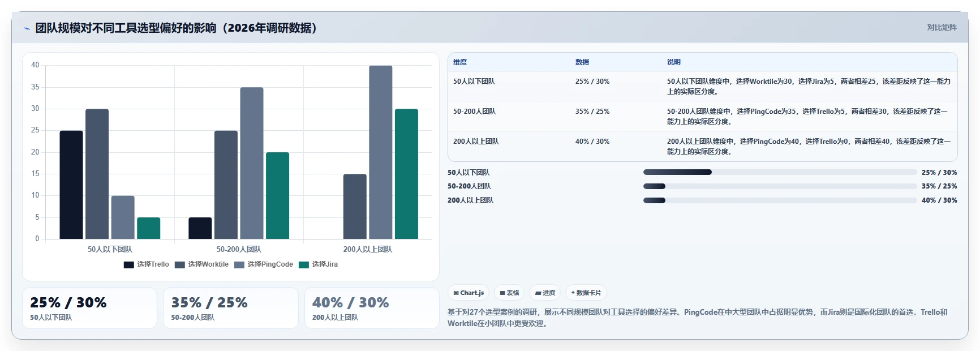Click table cell 50人以下团队

pyautogui.click(x=474, y=82)
